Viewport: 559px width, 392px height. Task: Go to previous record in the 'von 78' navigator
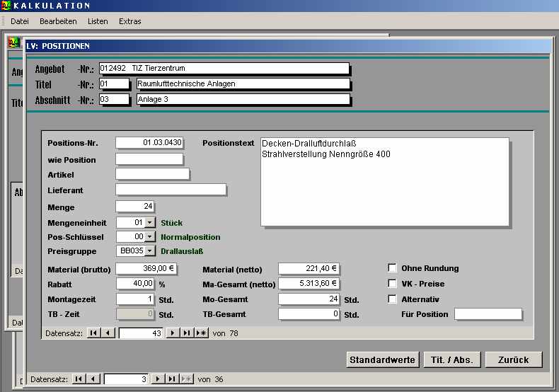(108, 333)
